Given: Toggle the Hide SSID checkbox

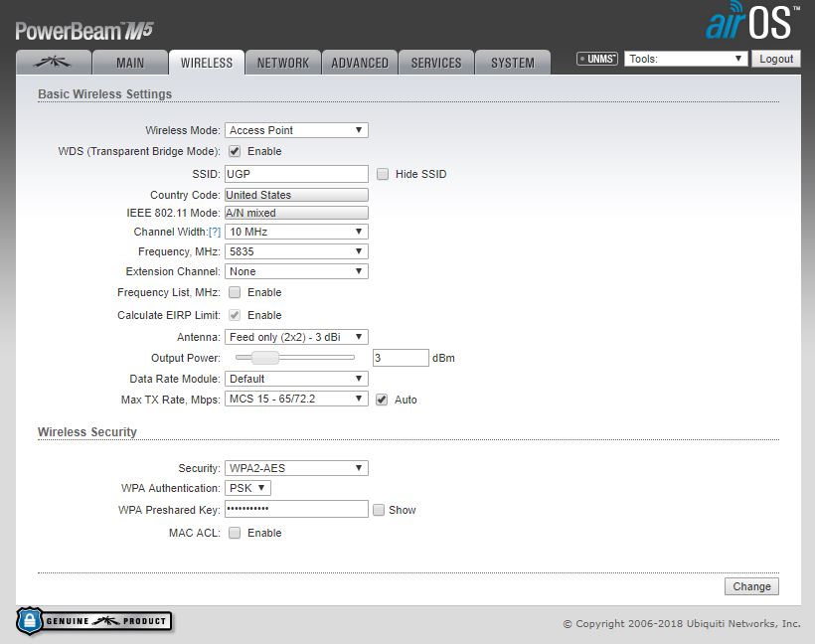Looking at the screenshot, I should click(x=383, y=174).
